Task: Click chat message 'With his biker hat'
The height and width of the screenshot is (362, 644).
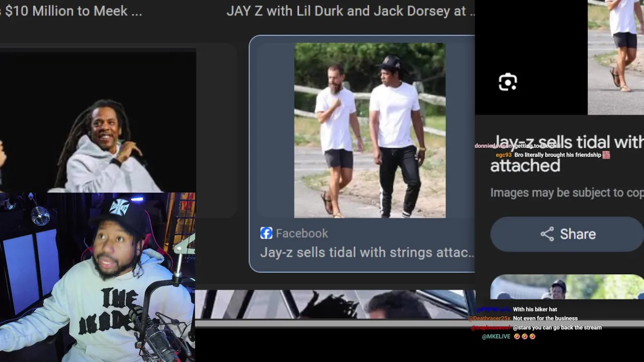Action: pyautogui.click(x=535, y=309)
